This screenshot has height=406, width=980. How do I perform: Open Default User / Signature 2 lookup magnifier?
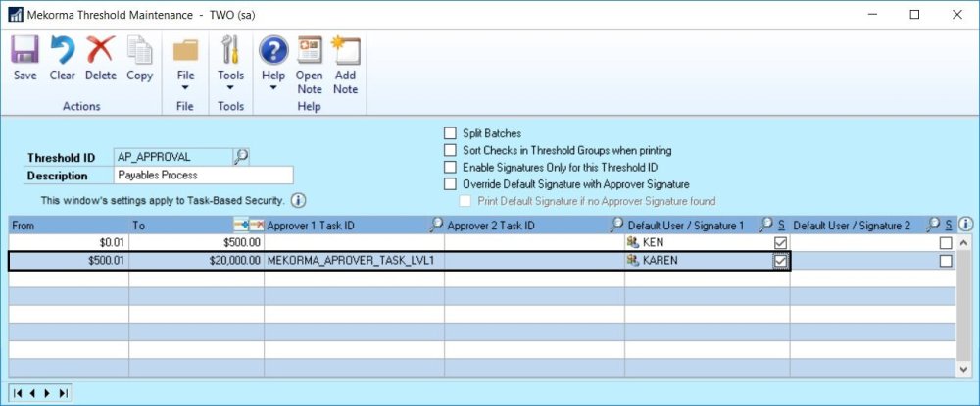pyautogui.click(x=933, y=225)
